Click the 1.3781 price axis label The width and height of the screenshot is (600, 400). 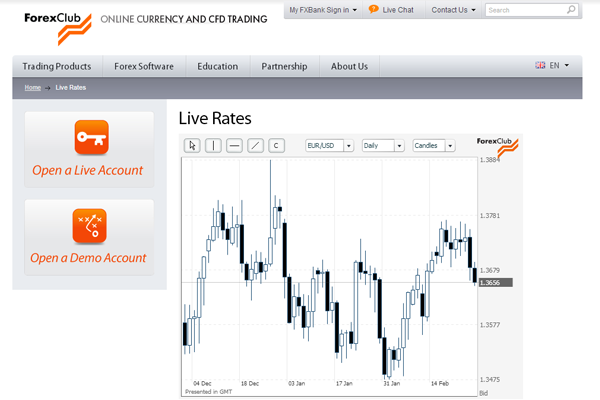[x=490, y=216]
